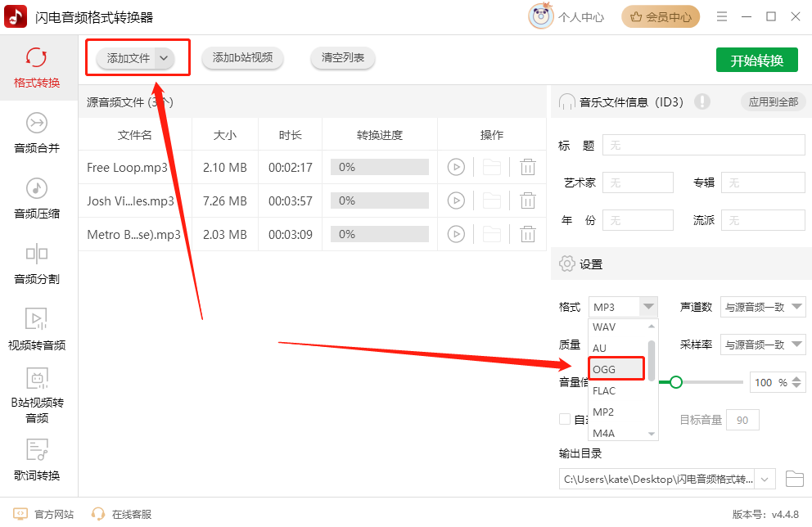
Task: Click the 清空列表 clear list button
Action: click(x=343, y=57)
